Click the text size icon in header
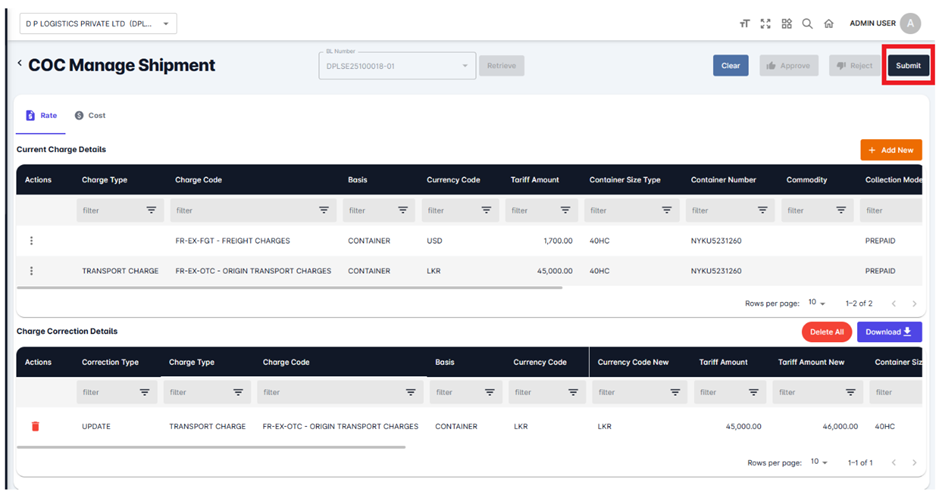 pos(744,24)
